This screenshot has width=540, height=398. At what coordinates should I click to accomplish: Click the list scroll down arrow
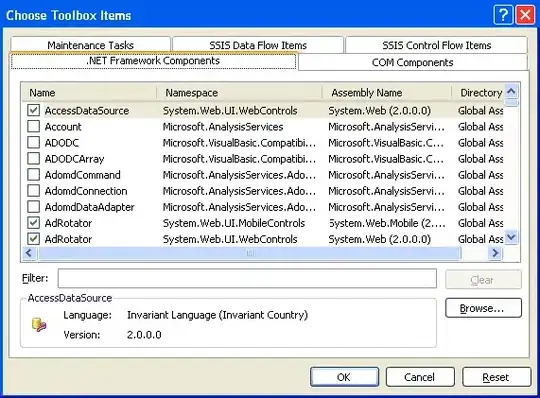(x=511, y=237)
